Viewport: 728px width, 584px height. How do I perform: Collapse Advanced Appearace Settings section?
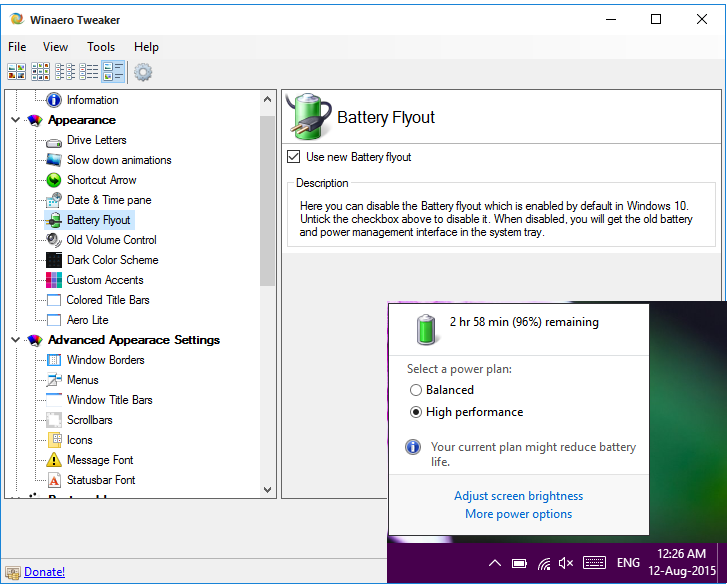(x=15, y=340)
